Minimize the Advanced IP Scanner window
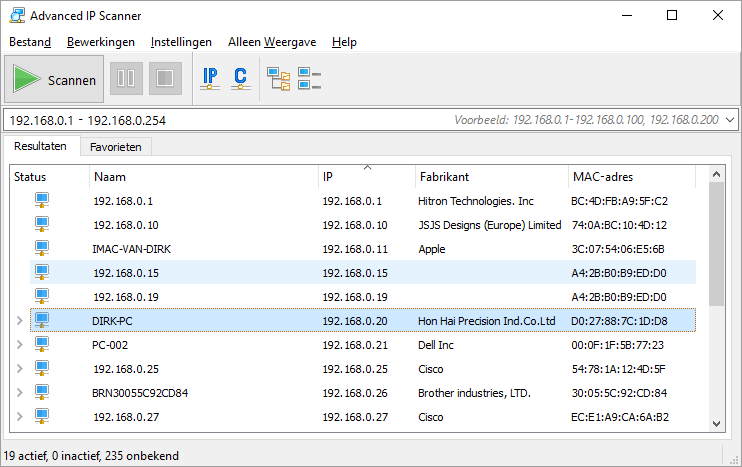The height and width of the screenshot is (467, 742). point(627,15)
